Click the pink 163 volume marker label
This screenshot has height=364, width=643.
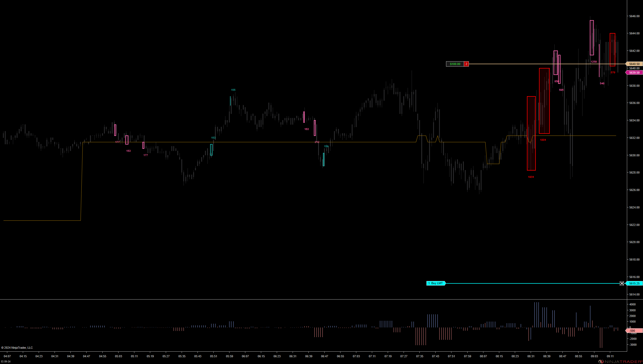coord(307,129)
